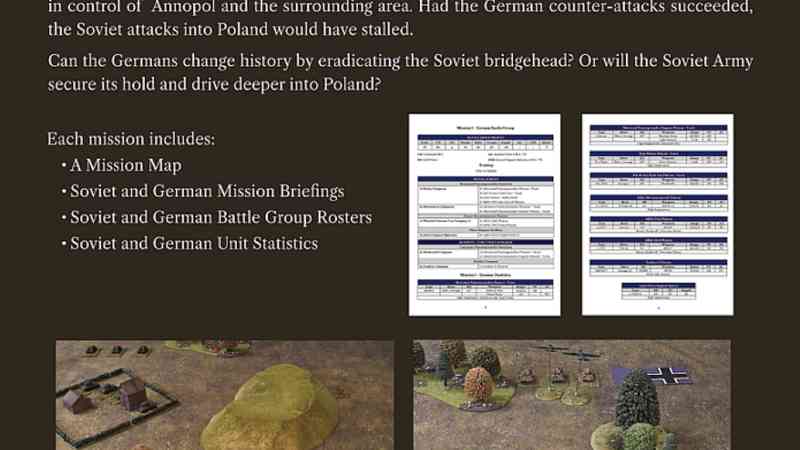The height and width of the screenshot is (450, 800).
Task: Click the right battlefield photo
Action: coord(571,394)
